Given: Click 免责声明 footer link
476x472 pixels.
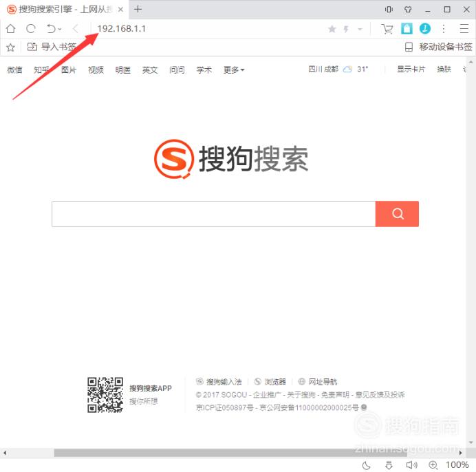Looking at the screenshot, I should pos(335,394).
